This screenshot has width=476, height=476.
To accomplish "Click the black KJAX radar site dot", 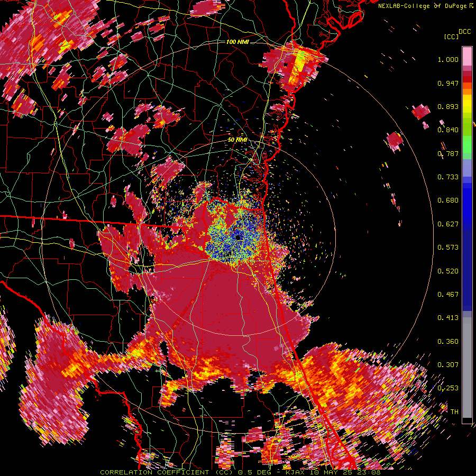I will pos(239,237).
